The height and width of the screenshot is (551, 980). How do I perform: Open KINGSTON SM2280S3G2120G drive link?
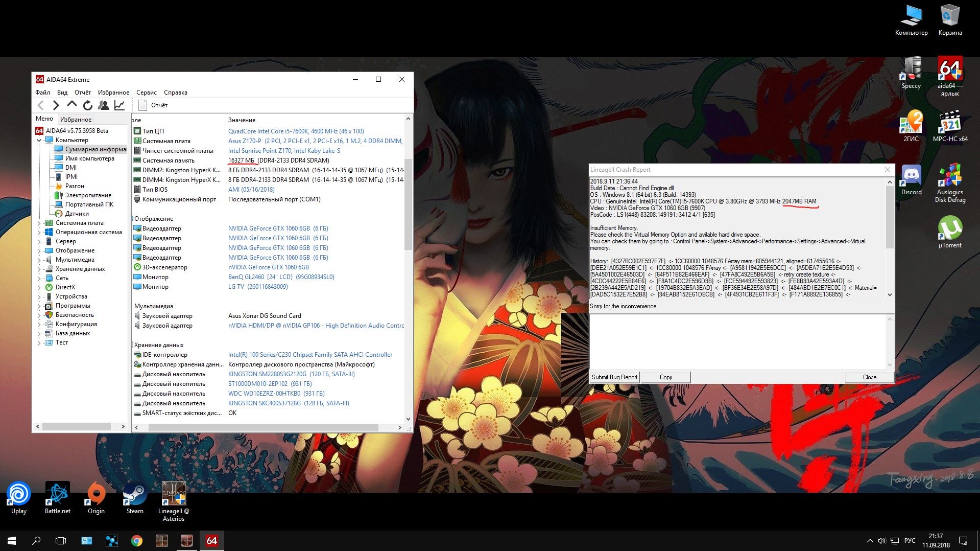point(292,374)
